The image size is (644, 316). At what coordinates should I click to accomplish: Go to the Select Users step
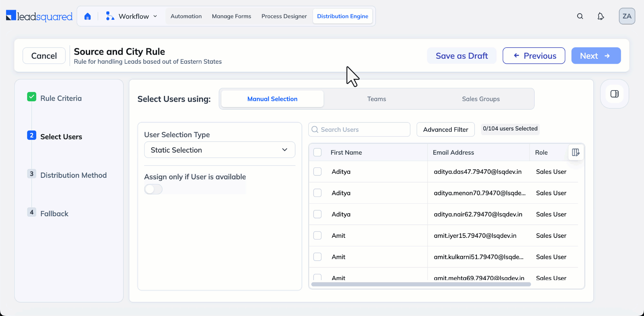pyautogui.click(x=61, y=137)
